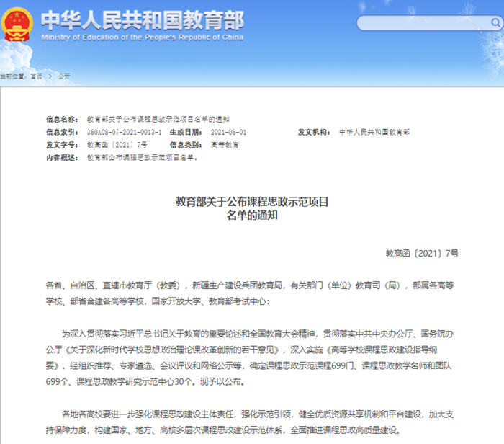Click the 高等教育 information category value

click(225, 145)
